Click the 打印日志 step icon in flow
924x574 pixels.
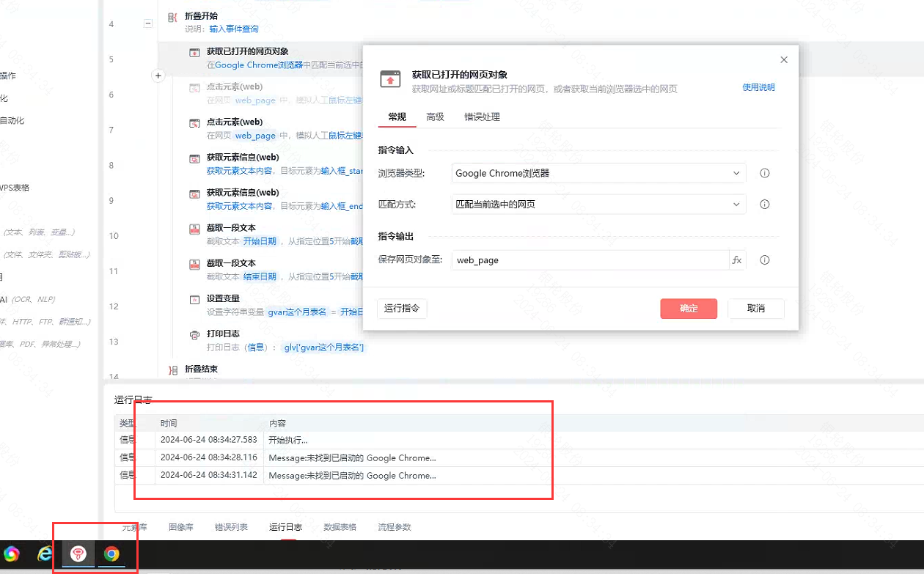click(x=194, y=335)
